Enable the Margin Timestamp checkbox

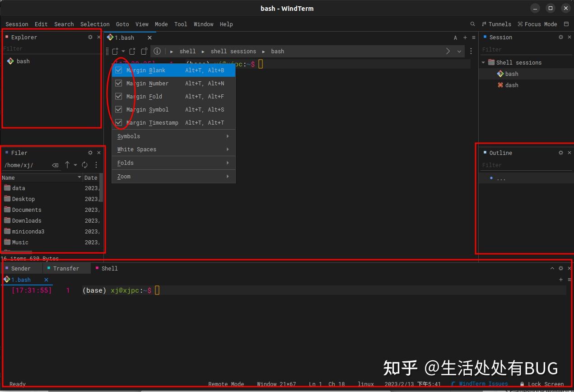tap(118, 122)
